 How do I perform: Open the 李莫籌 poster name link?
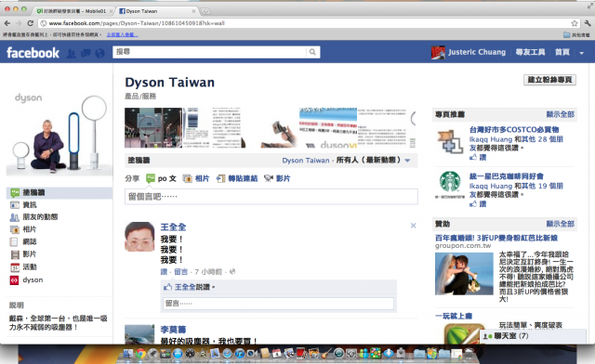point(173,330)
